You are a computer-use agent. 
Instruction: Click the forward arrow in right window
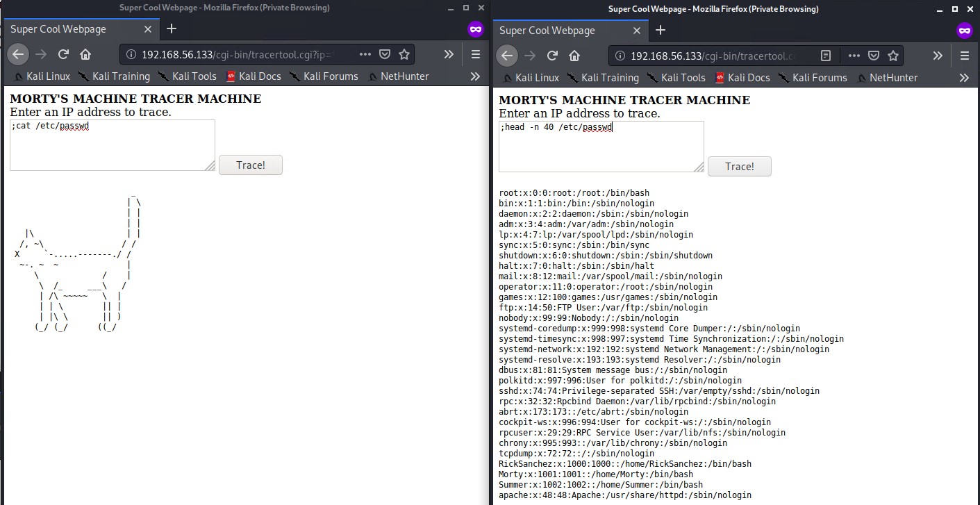[530, 56]
